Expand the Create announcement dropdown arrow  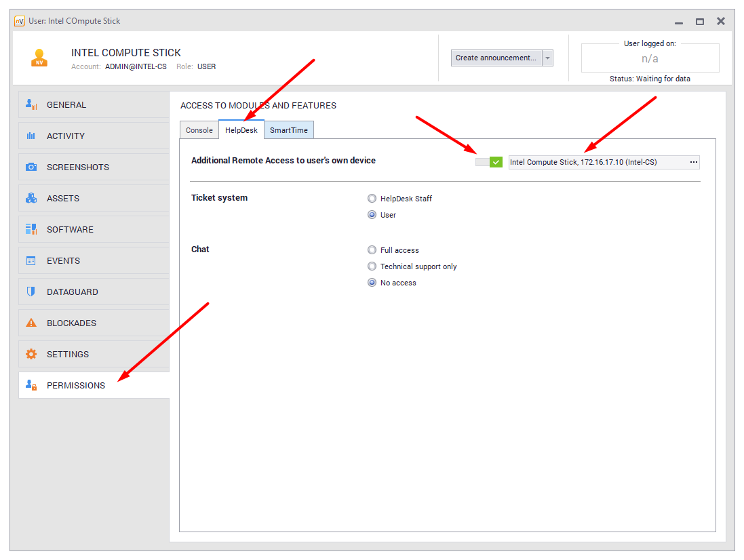coord(547,58)
